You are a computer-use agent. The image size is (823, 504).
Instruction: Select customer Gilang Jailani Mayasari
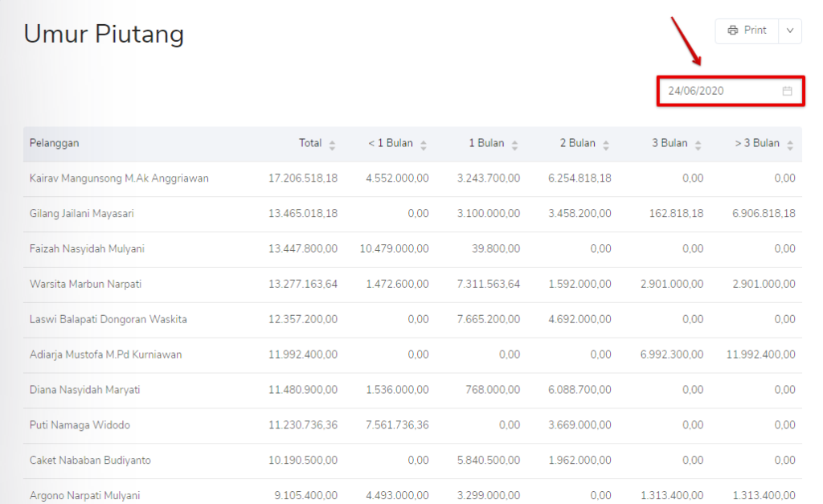click(82, 214)
